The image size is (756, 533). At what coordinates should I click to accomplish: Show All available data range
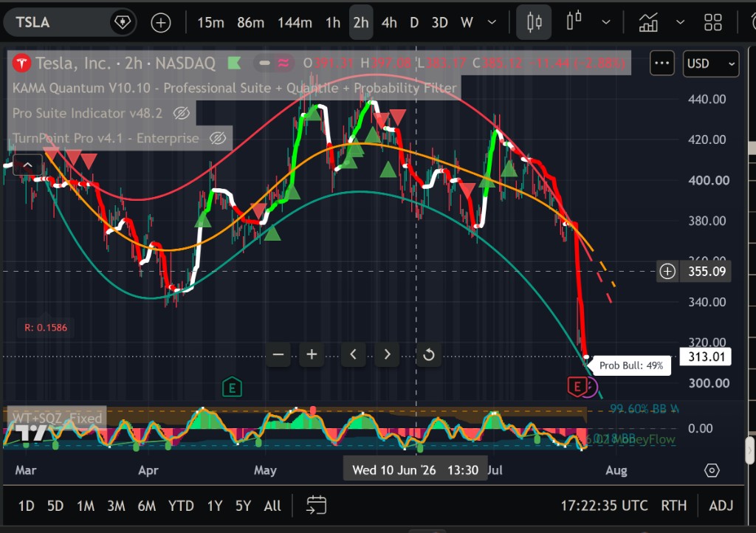tap(272, 506)
